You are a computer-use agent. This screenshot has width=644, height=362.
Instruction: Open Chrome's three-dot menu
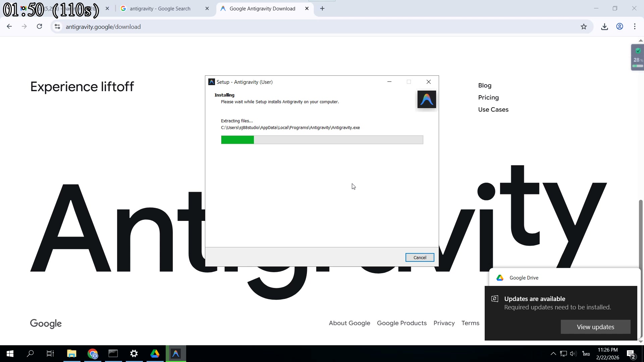coord(635,26)
